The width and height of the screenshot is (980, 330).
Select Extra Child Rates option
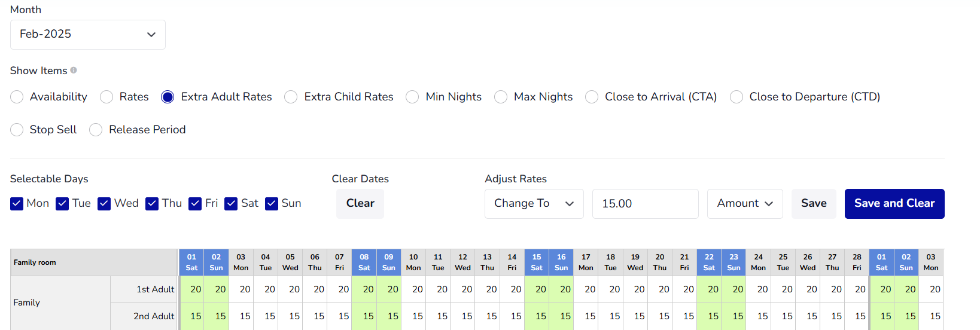[291, 97]
